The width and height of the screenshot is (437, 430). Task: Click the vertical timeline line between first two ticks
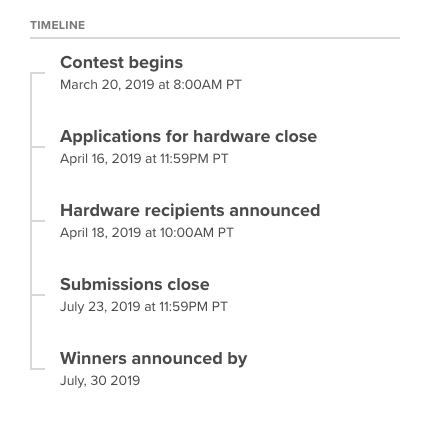click(31, 110)
